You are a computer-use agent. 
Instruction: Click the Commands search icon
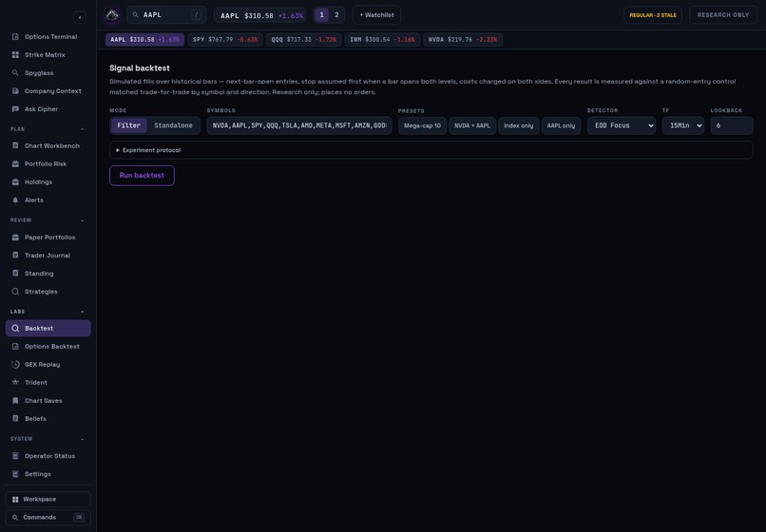[15, 518]
